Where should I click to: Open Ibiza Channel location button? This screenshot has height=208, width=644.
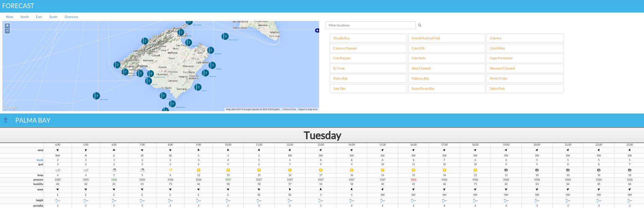pos(447,68)
